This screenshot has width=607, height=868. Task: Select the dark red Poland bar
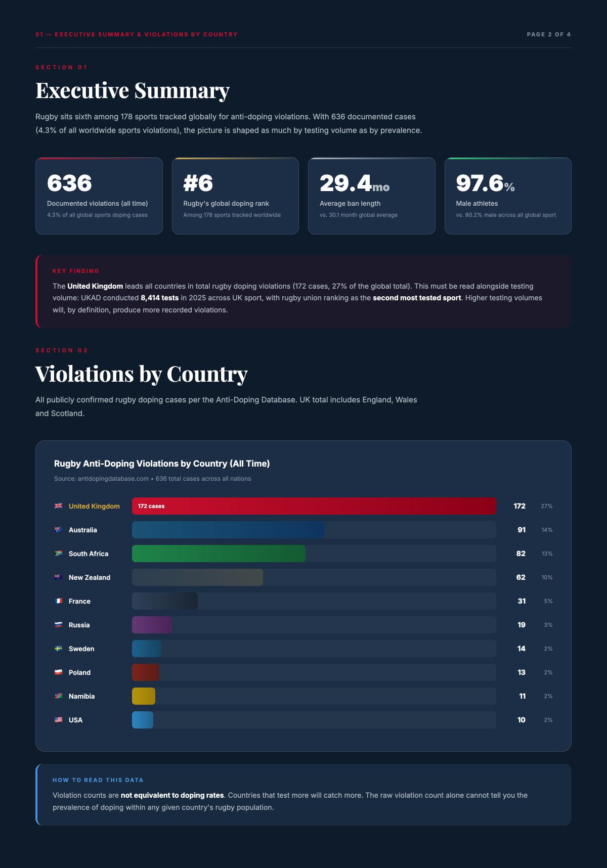pos(146,672)
